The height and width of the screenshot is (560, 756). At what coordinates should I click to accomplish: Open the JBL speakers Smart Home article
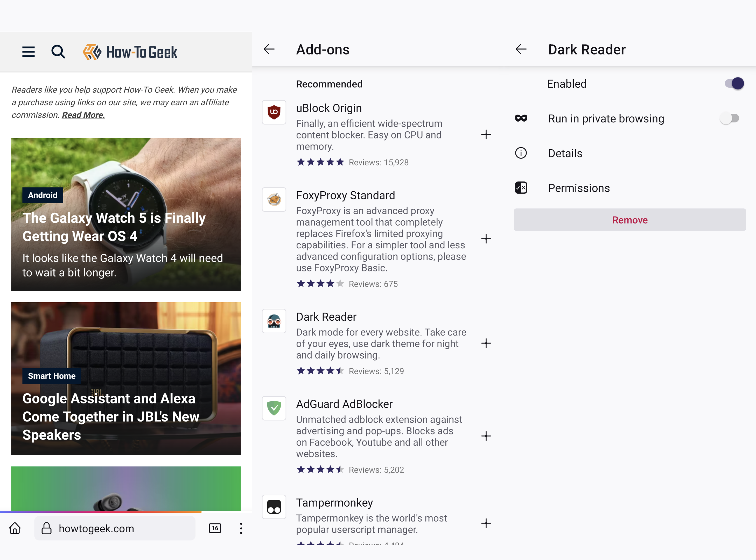click(126, 379)
